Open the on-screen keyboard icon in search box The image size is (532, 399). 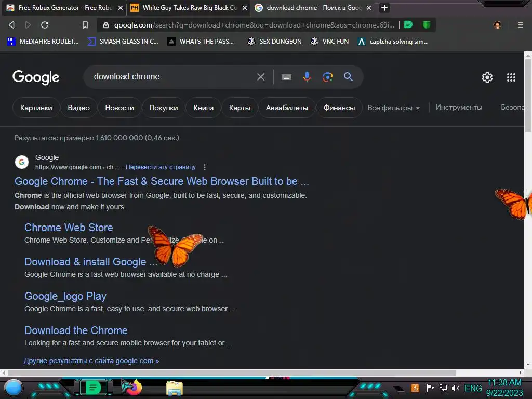click(286, 77)
